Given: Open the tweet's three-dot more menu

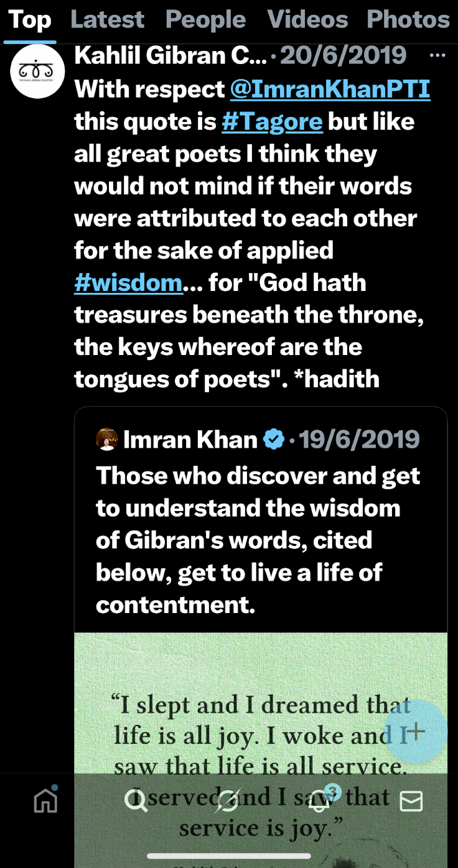Looking at the screenshot, I should [x=437, y=56].
